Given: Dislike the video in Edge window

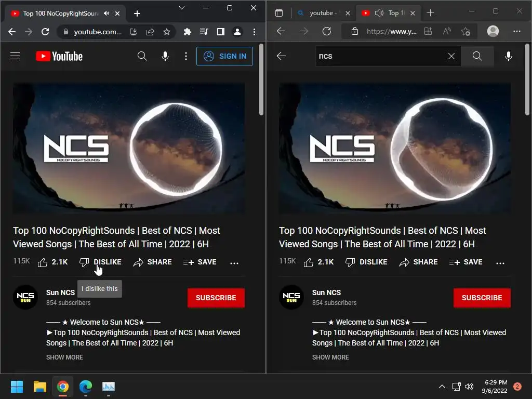Looking at the screenshot, I should tap(366, 262).
